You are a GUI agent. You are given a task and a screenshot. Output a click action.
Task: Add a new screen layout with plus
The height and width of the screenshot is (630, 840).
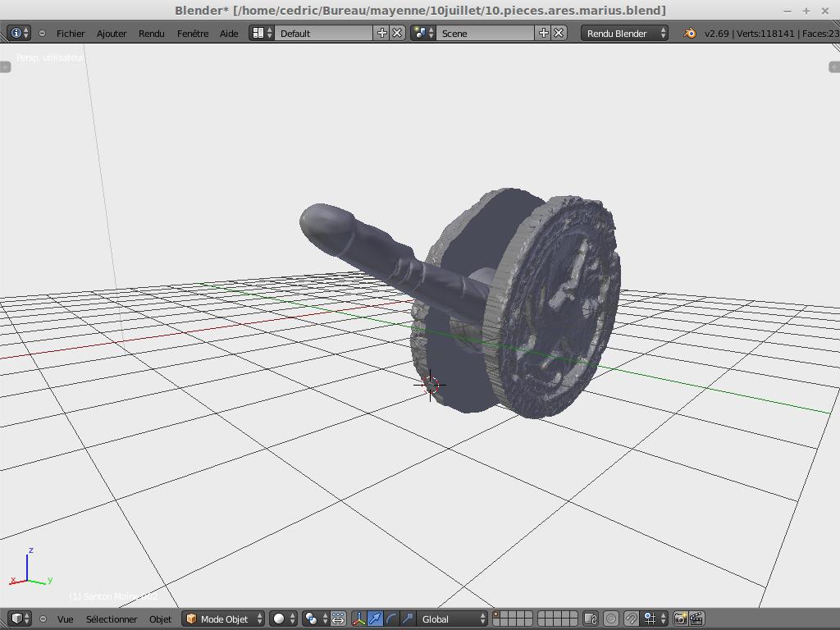pyautogui.click(x=381, y=33)
